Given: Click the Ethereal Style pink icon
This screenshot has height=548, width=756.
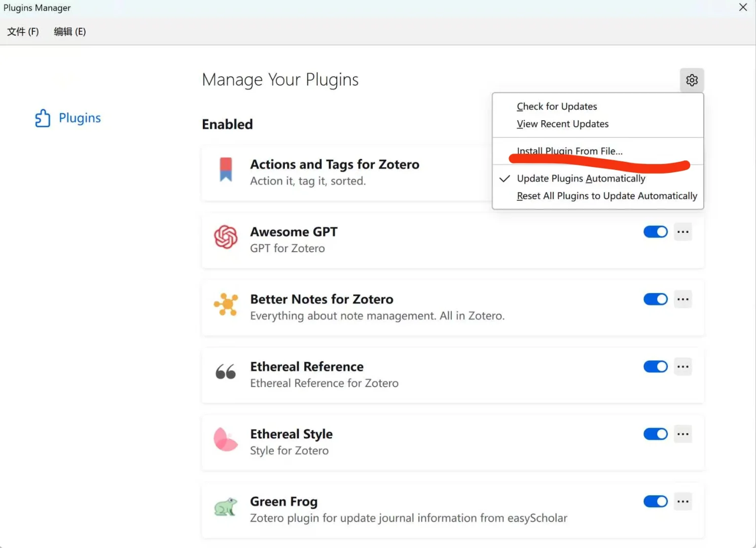Looking at the screenshot, I should [x=226, y=439].
